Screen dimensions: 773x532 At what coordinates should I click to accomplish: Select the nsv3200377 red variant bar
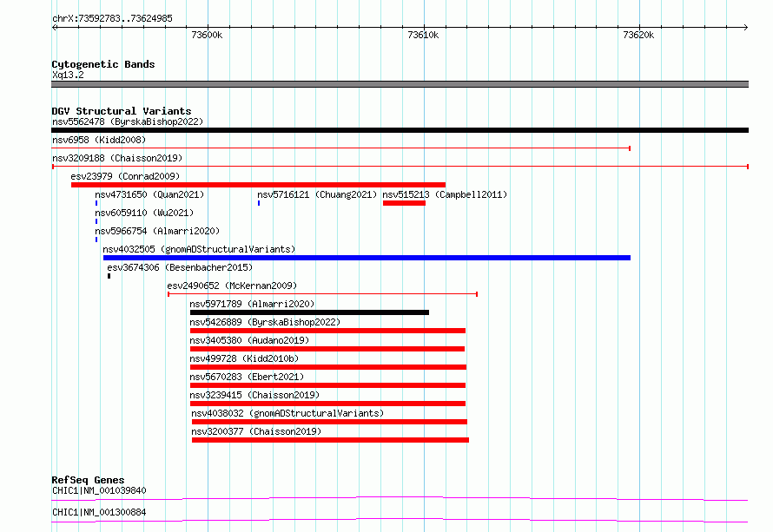[x=330, y=440]
